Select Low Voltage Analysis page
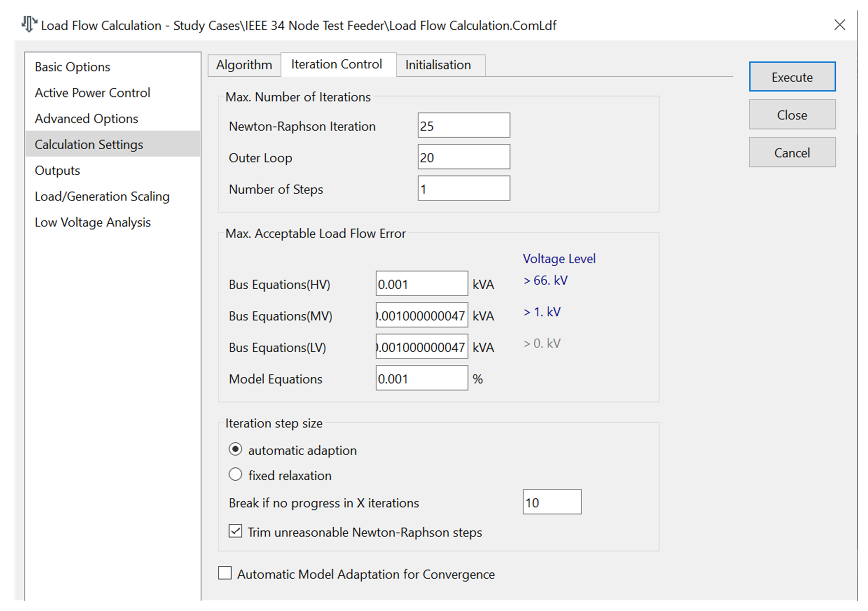Image resolution: width=868 pixels, height=611 pixels. pyautogui.click(x=93, y=223)
